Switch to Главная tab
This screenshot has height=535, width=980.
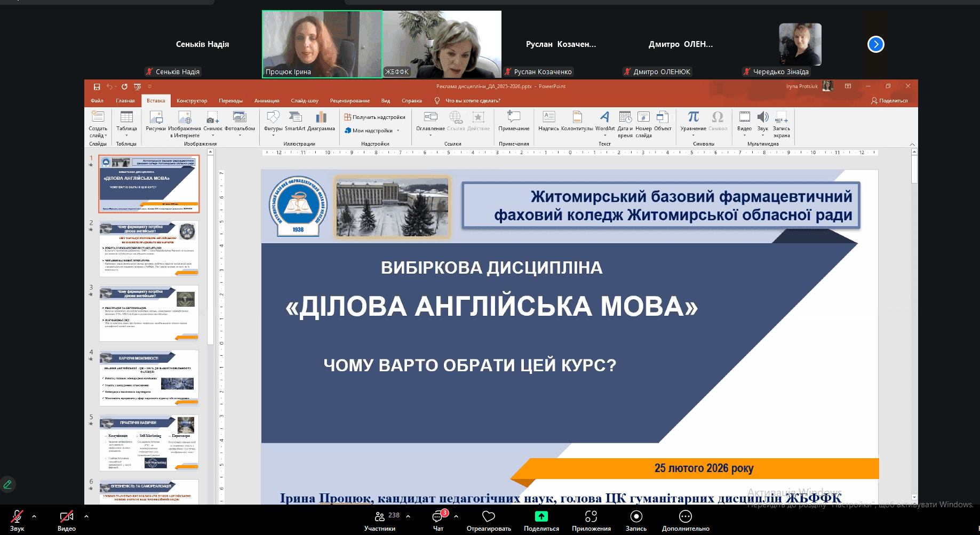pos(125,100)
